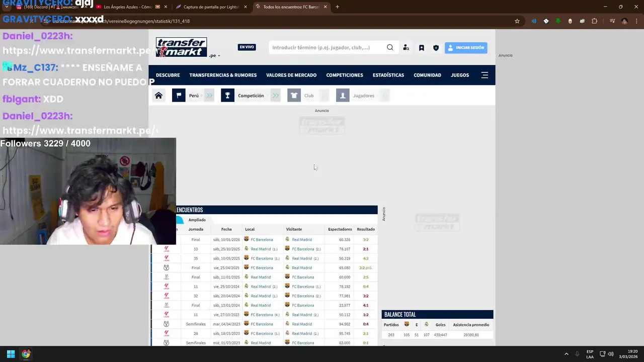
Task: Click FC Barcelona crest in Balance Total
Action: click(407, 324)
